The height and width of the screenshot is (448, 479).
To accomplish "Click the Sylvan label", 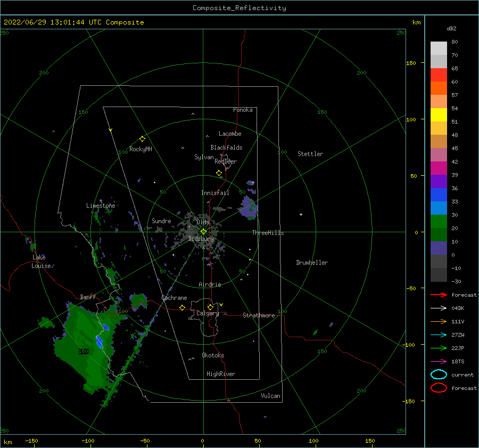I will pyautogui.click(x=204, y=157).
